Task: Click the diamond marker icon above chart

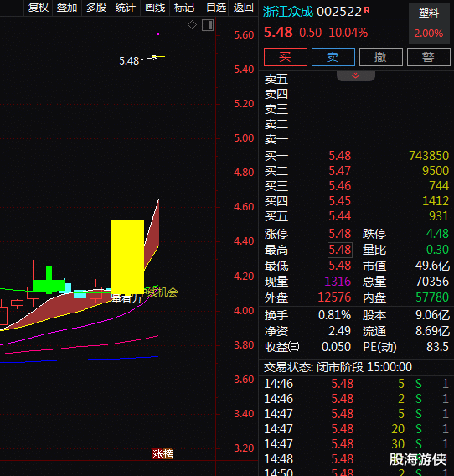Action: [192, 25]
